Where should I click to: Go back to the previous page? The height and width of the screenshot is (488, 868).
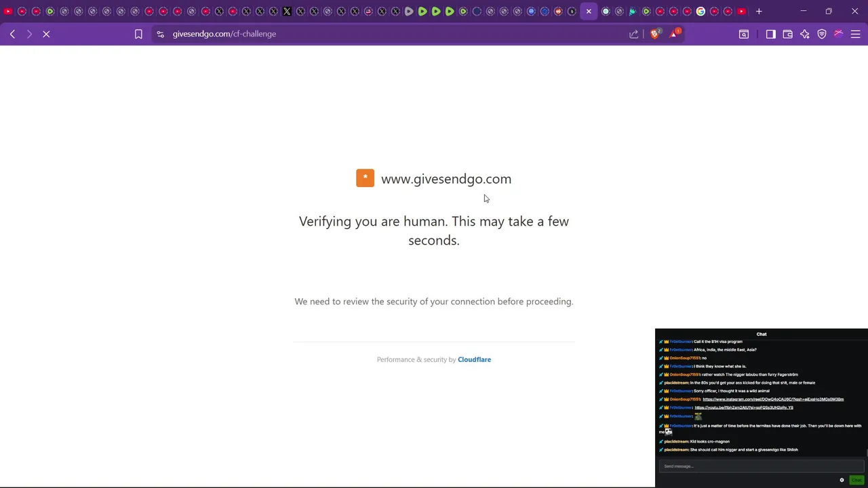point(12,34)
